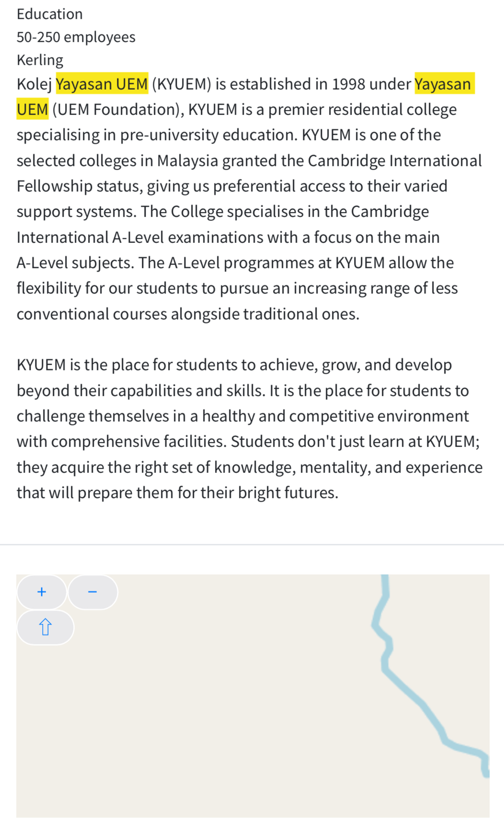Click "Fellowship status" in the description

click(80, 186)
